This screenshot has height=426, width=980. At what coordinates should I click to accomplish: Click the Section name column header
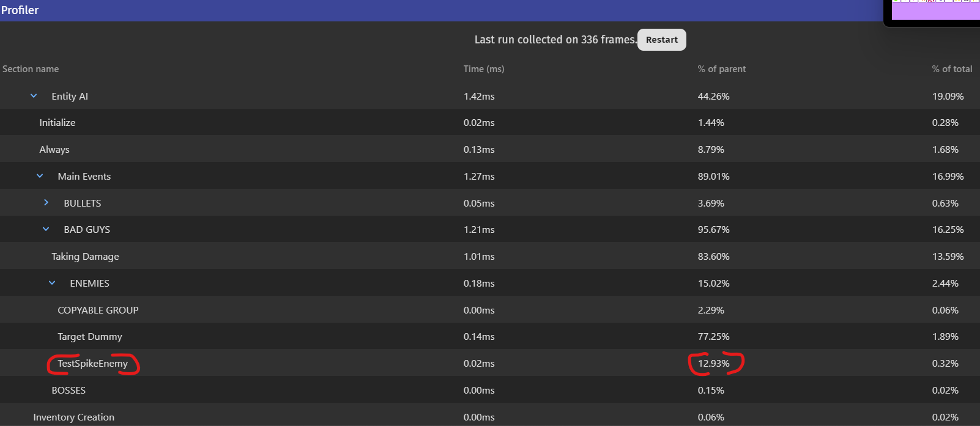click(31, 69)
